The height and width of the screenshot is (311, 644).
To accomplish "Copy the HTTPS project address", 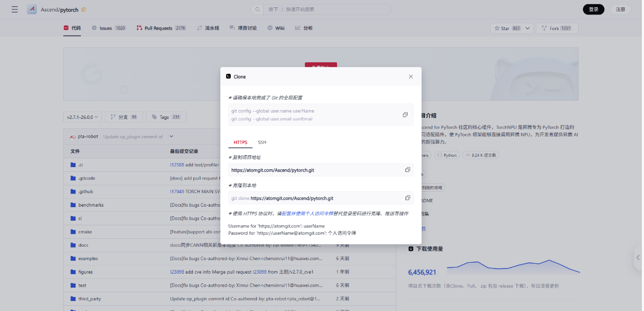I will (408, 170).
